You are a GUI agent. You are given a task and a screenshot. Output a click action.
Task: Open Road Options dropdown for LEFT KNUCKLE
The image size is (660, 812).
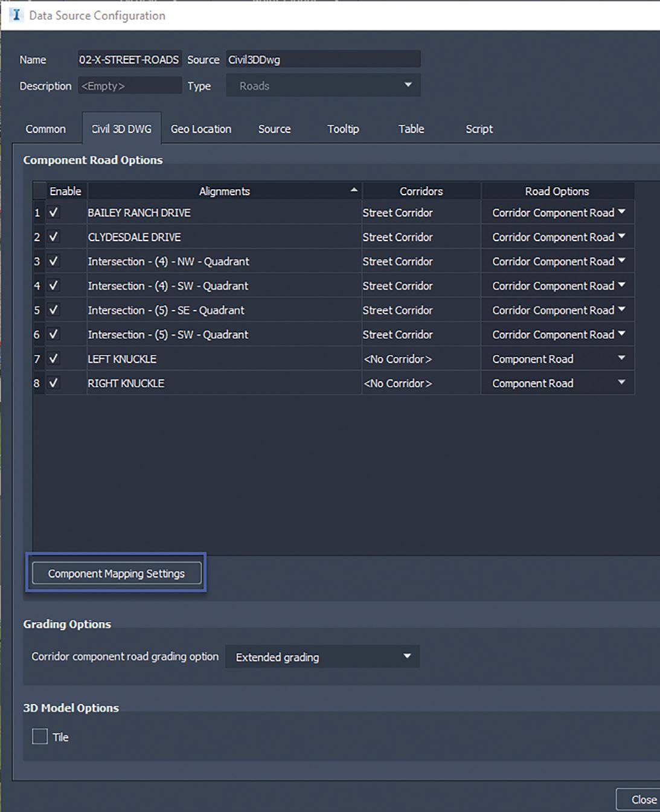pos(558,359)
